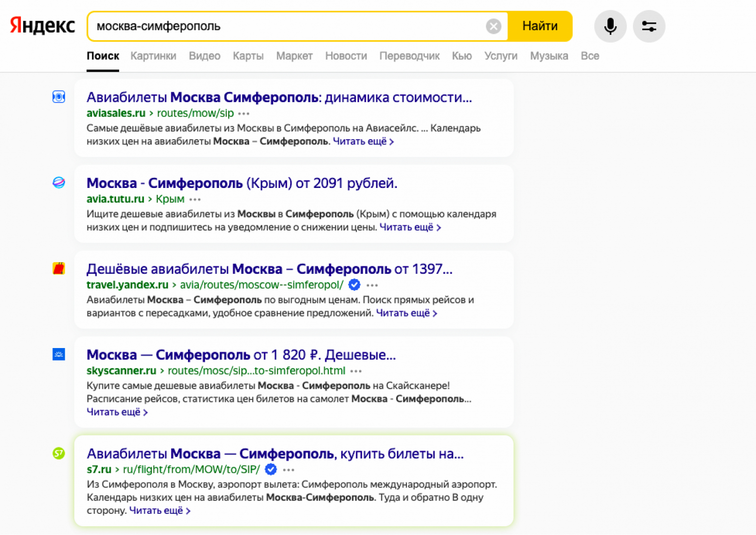Switch to the Карты tab
756x535 pixels.
pos(248,56)
